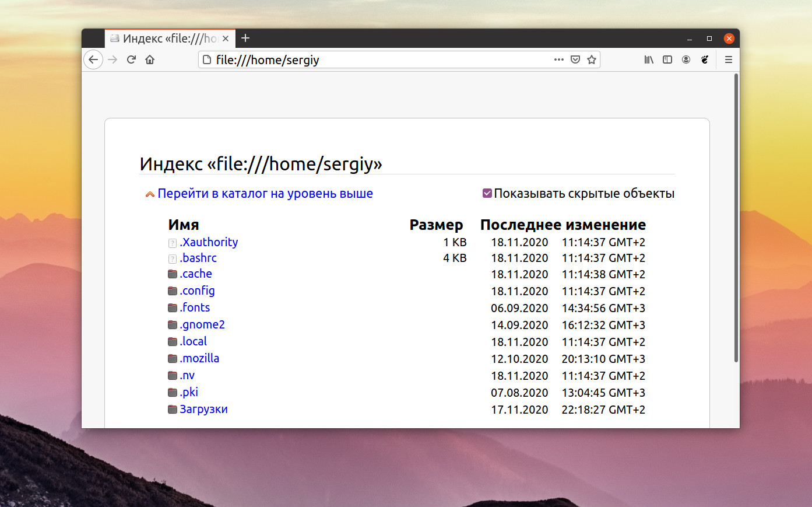Open the hamburger application menu

pyautogui.click(x=729, y=60)
